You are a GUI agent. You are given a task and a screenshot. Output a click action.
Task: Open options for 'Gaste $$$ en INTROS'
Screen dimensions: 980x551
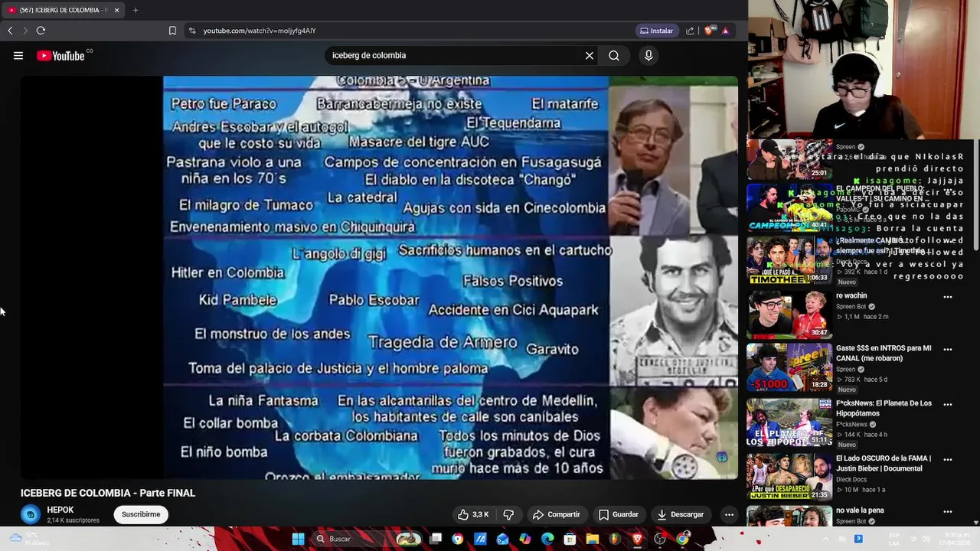pyautogui.click(x=948, y=350)
